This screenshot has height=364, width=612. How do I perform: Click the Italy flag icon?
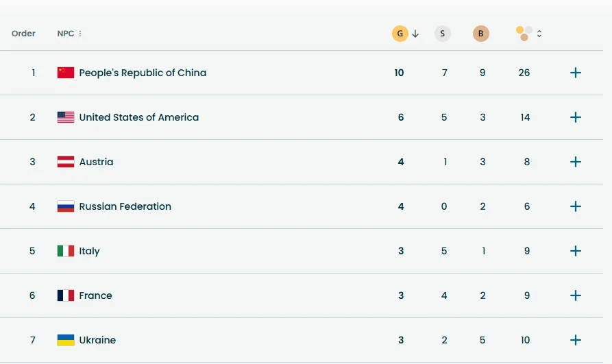click(x=66, y=251)
